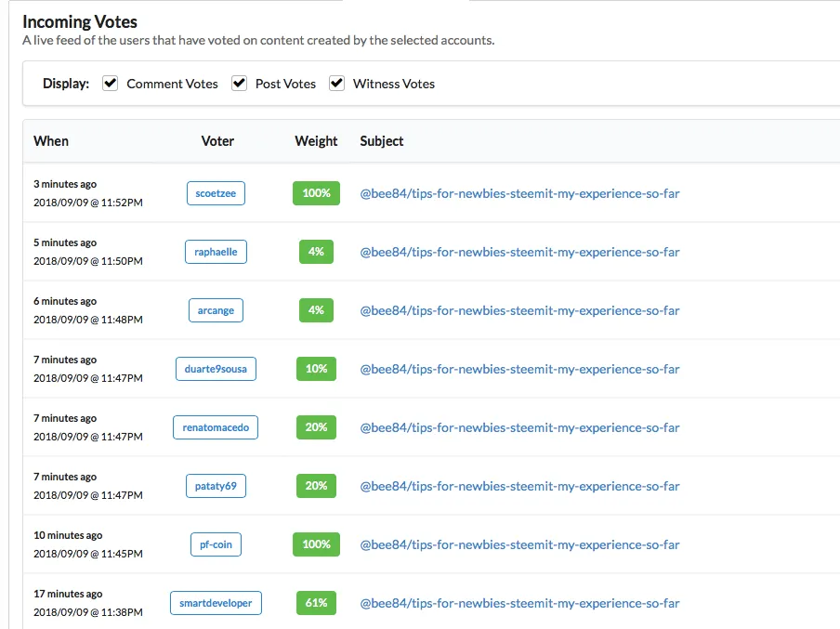Click the Display label
Screen dimensions: 840x629
66,84
